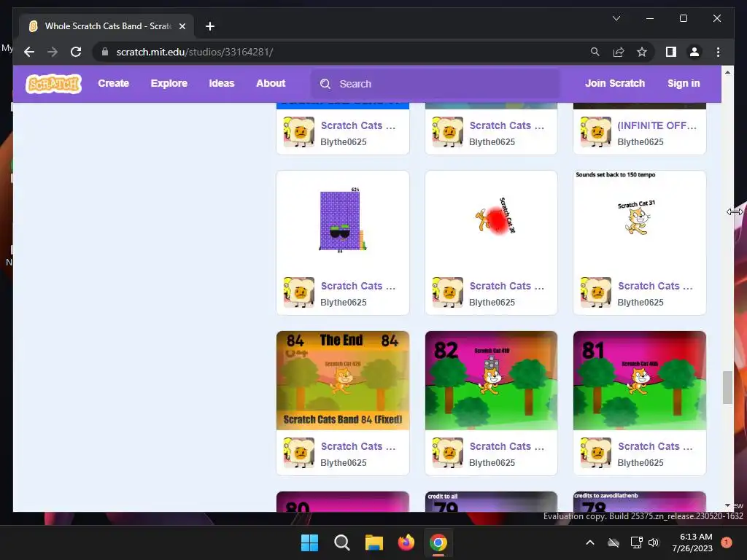Screen dimensions: 747x560
Task: Open the About menu item
Action: (271, 83)
